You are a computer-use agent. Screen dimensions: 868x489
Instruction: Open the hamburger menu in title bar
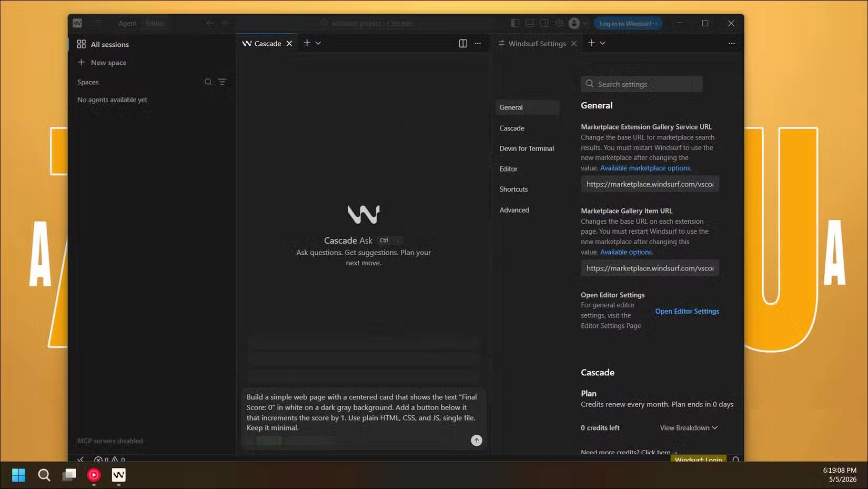(97, 23)
